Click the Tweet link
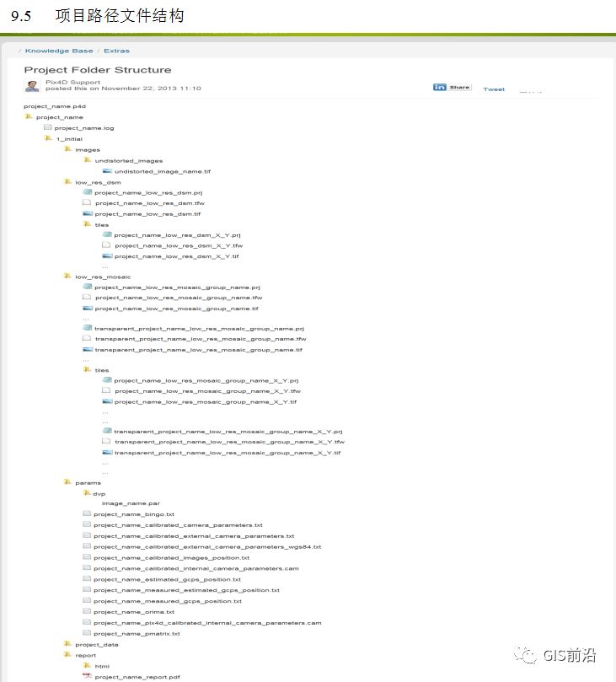This screenshot has width=616, height=682. (494, 89)
